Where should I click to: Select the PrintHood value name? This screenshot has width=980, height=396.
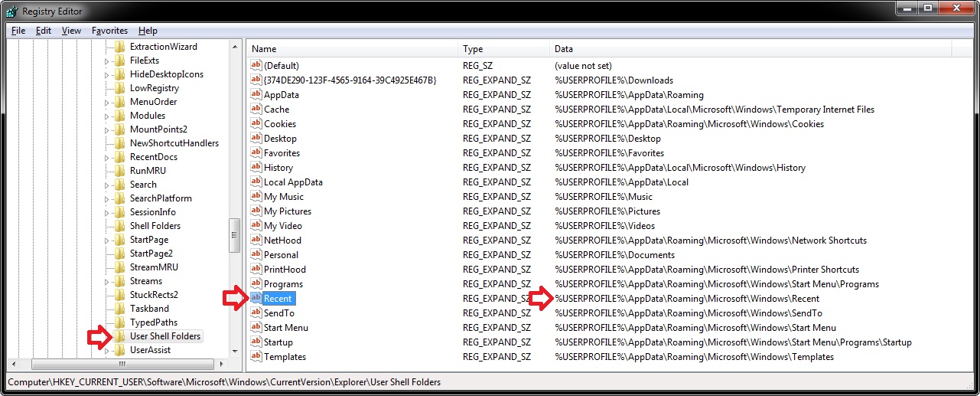pyautogui.click(x=285, y=270)
